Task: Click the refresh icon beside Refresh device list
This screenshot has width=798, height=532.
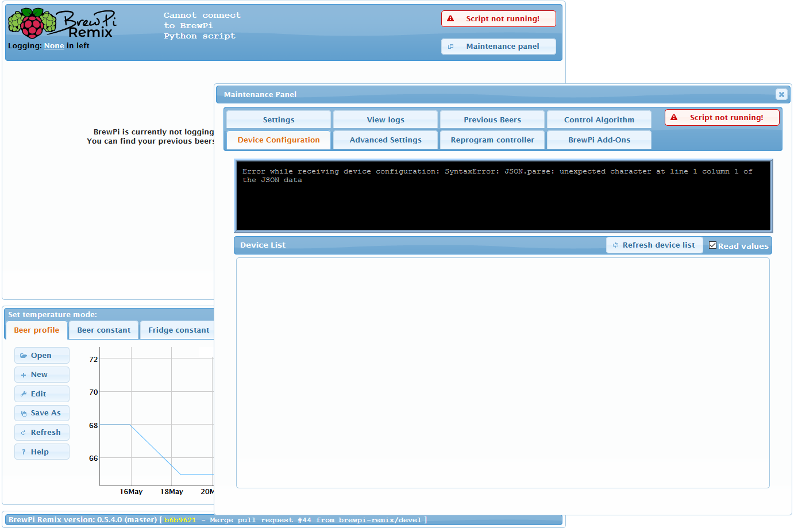Action: pyautogui.click(x=615, y=245)
